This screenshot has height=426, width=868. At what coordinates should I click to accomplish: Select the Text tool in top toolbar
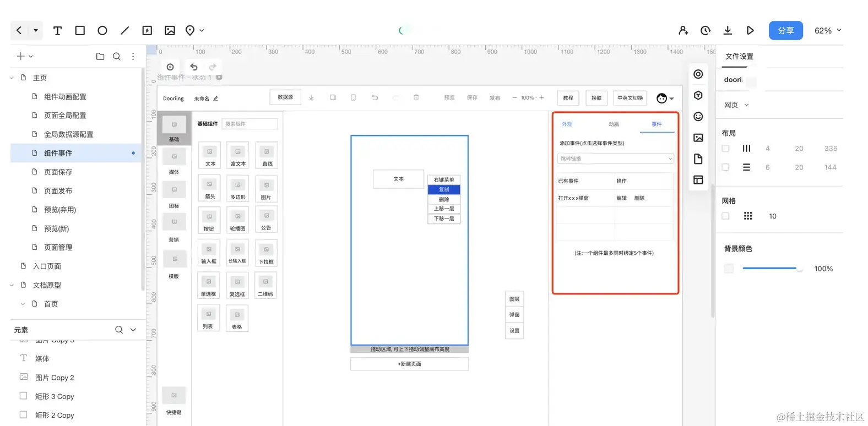pyautogui.click(x=57, y=31)
